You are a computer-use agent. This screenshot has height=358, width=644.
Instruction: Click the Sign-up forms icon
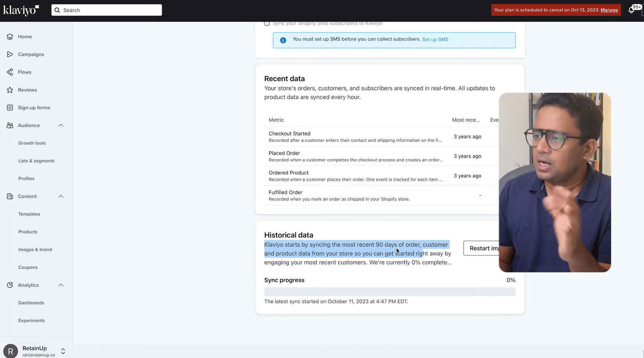coord(10,108)
